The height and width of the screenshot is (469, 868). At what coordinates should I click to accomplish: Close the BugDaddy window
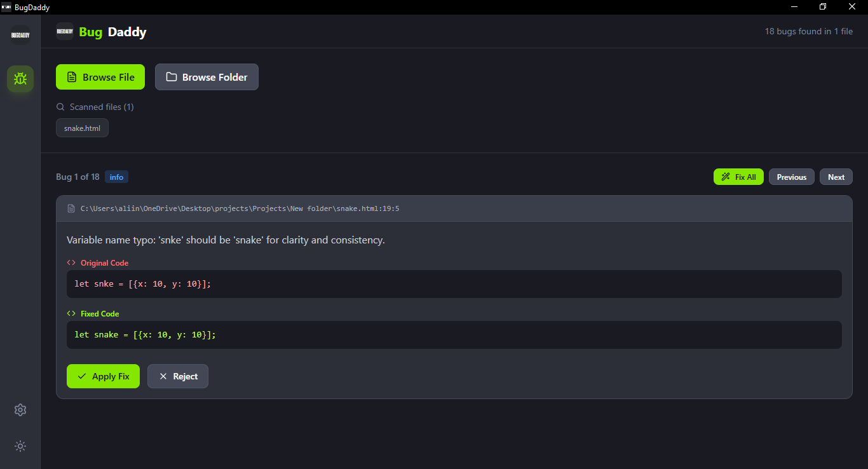852,7
